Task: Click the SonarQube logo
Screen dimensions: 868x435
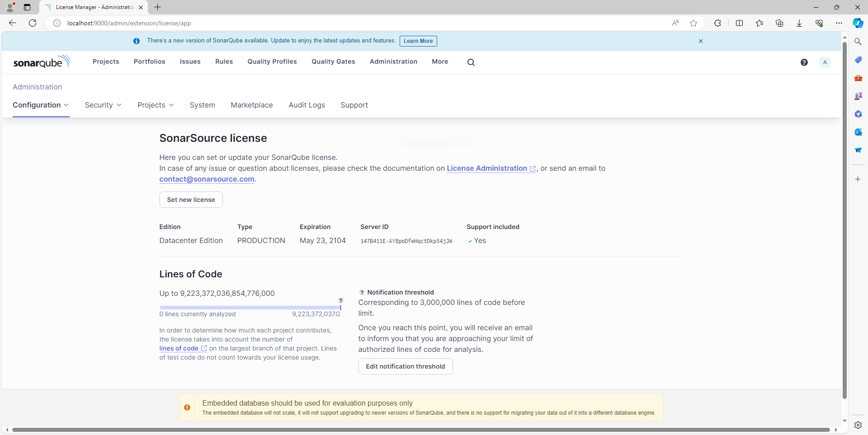Action: pyautogui.click(x=42, y=62)
